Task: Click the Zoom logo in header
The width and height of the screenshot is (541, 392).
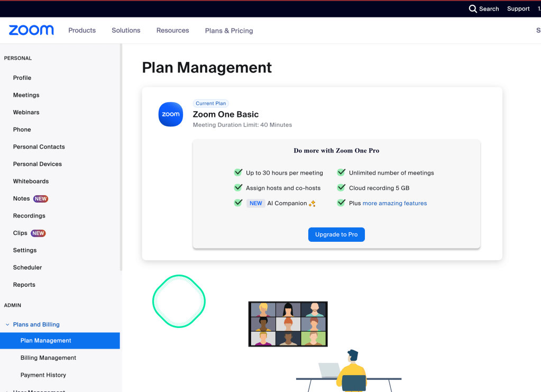Action: click(31, 30)
